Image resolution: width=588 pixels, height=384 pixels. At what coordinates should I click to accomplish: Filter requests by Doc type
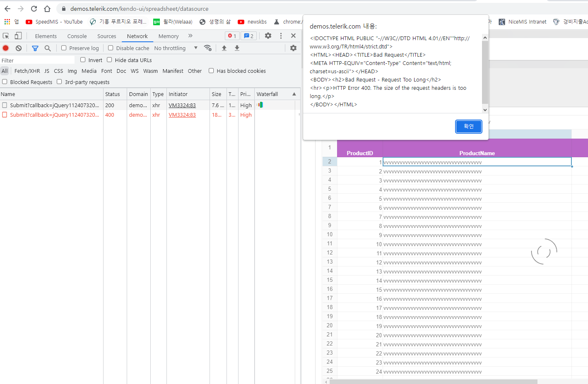[x=121, y=71]
